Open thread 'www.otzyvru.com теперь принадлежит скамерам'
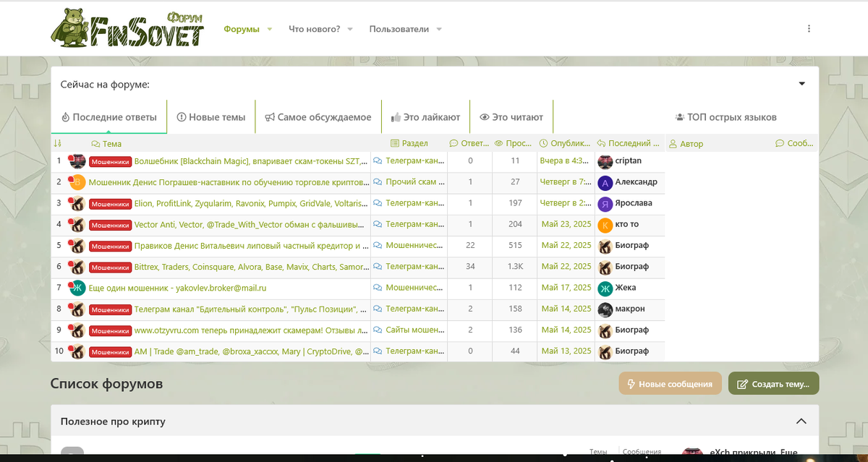 (x=252, y=330)
